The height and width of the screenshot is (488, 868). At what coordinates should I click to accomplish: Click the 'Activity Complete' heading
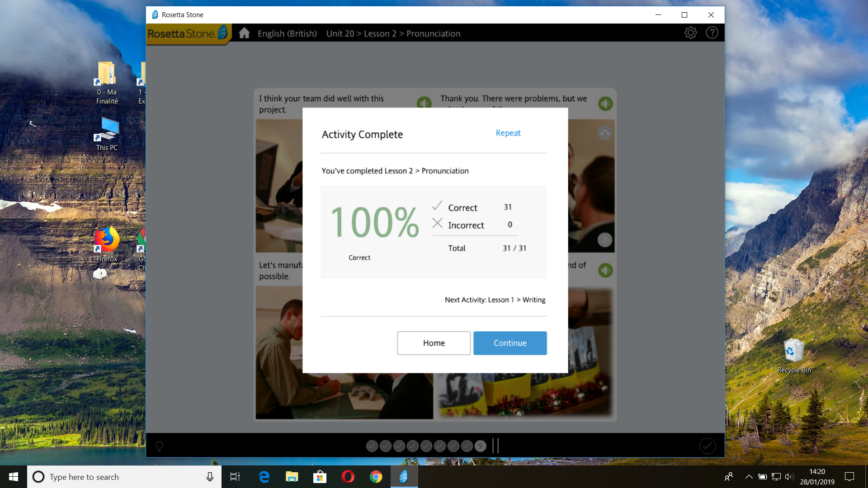pyautogui.click(x=362, y=134)
